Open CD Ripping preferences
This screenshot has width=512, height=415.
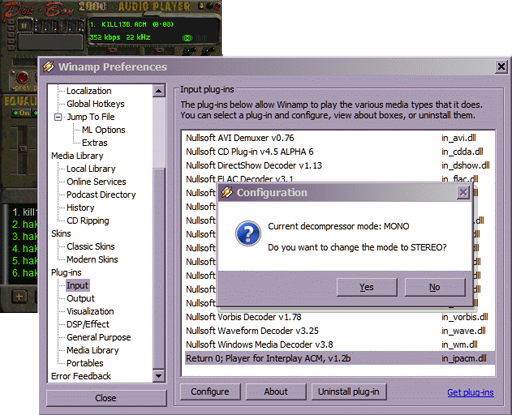(88, 221)
